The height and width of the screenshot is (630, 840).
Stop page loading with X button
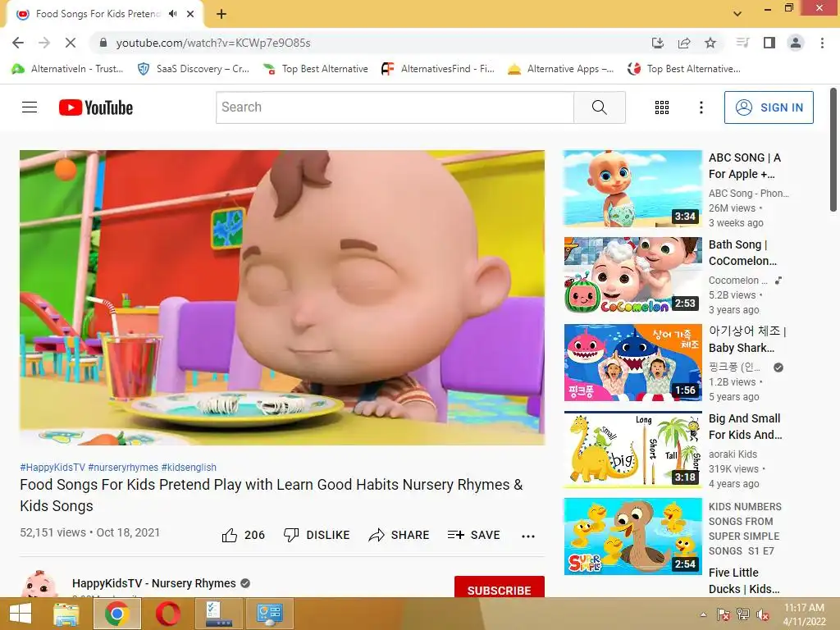[71, 43]
